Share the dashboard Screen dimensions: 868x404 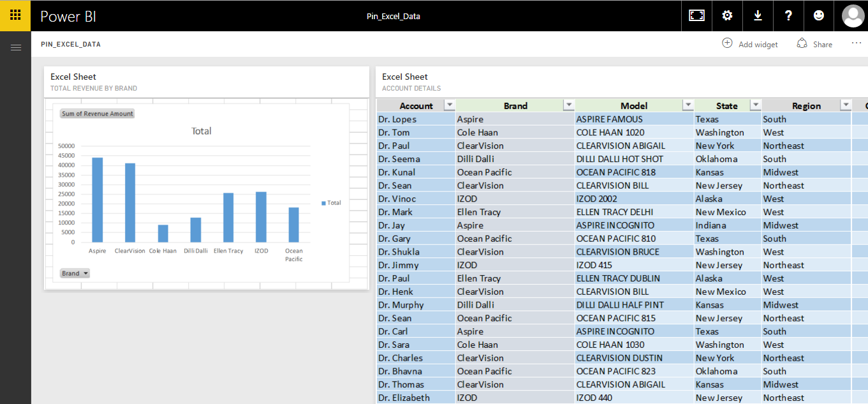click(x=814, y=44)
